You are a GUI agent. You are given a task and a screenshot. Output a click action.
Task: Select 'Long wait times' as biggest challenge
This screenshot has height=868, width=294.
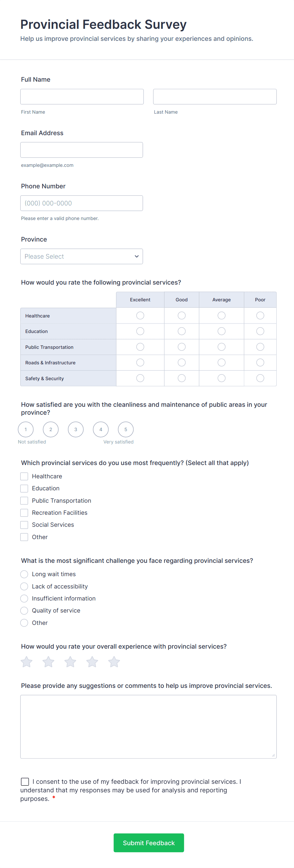[24, 574]
